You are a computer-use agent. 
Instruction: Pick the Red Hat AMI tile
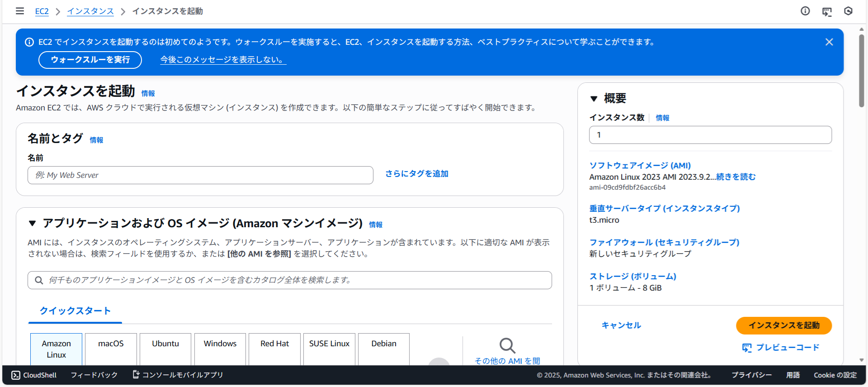[x=274, y=349]
